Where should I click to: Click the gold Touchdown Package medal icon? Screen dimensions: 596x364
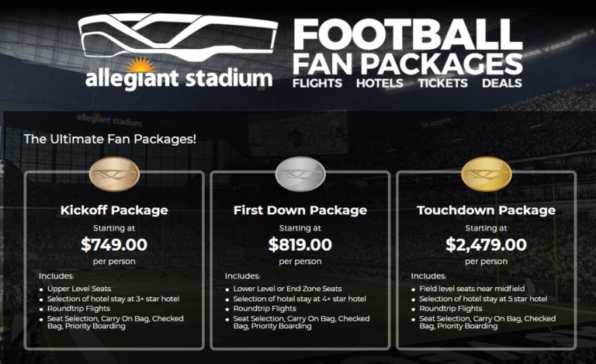click(486, 176)
